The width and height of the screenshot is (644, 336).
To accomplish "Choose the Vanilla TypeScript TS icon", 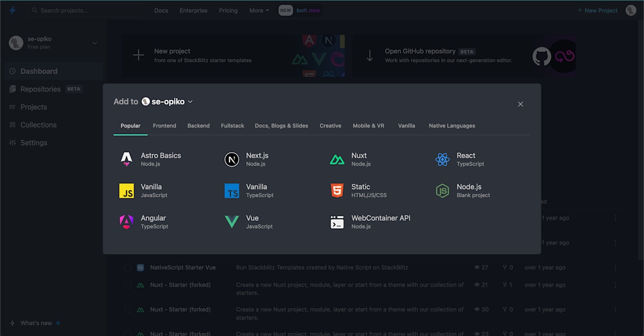I will point(232,191).
